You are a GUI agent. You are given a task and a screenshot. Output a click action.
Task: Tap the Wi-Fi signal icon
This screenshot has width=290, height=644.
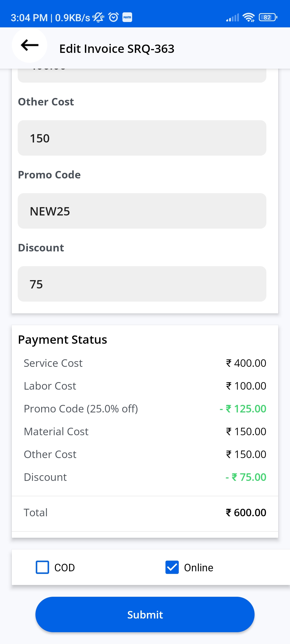tap(248, 17)
